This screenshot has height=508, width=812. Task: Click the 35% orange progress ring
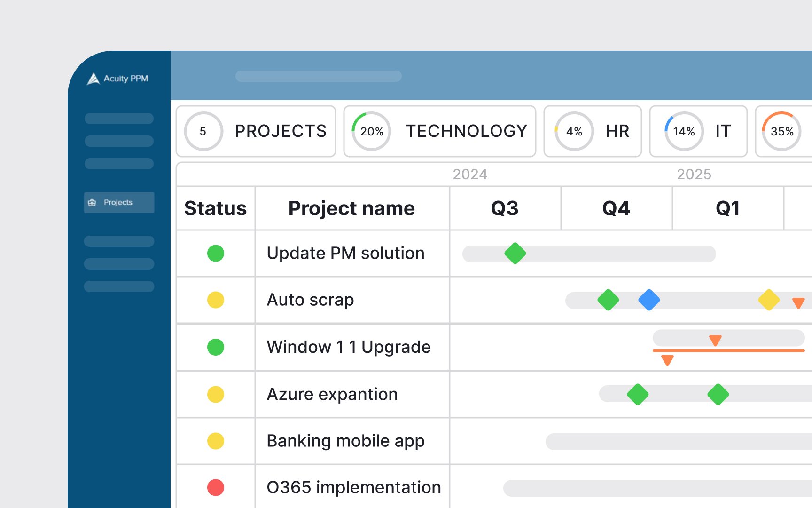click(x=781, y=131)
